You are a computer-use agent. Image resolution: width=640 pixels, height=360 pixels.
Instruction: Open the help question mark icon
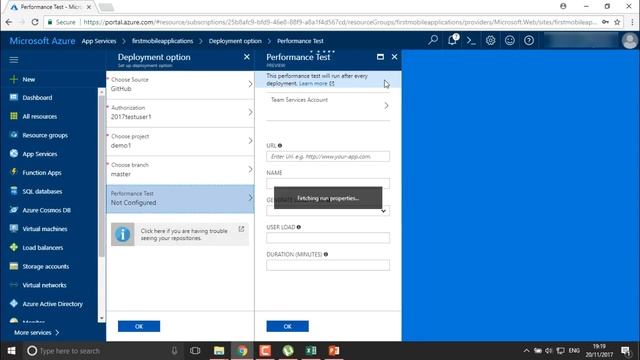(529, 40)
